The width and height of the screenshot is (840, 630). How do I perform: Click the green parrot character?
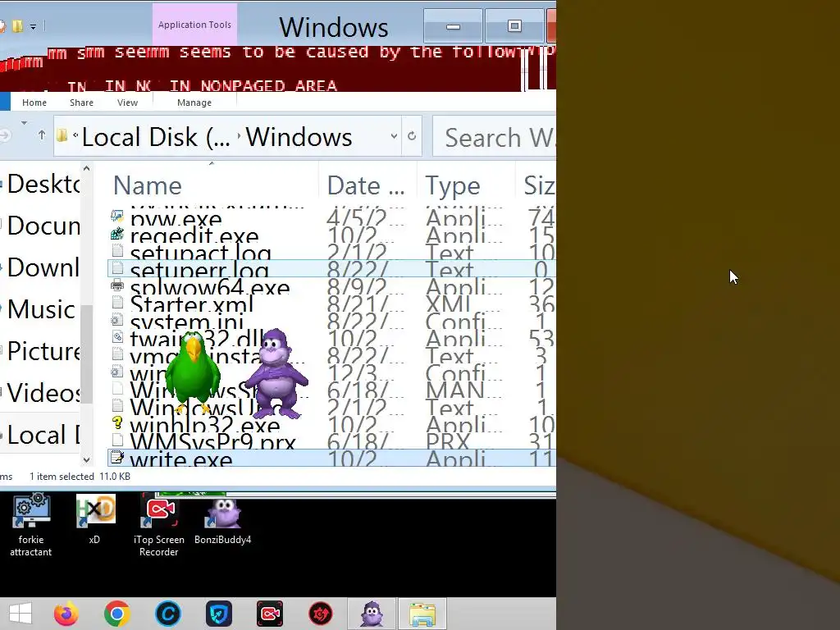(192, 373)
